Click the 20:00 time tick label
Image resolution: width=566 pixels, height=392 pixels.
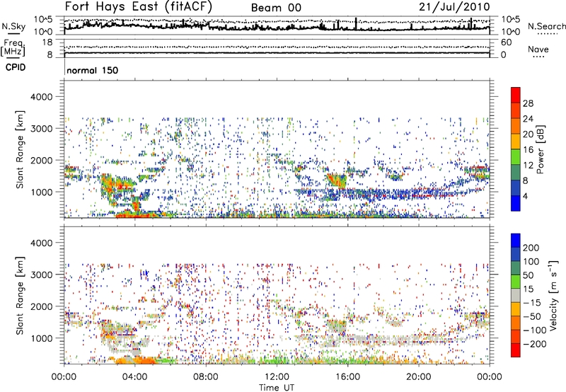[x=418, y=377]
